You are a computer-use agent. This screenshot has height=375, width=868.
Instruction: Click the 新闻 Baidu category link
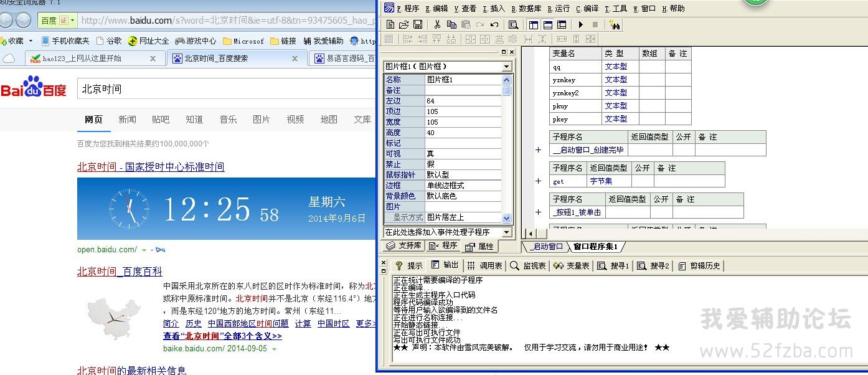click(x=127, y=120)
